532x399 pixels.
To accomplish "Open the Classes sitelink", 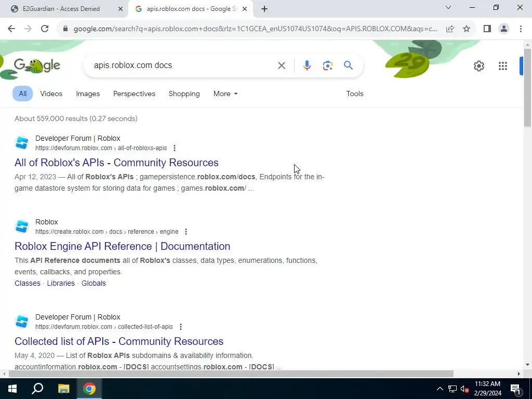I will 28,283.
